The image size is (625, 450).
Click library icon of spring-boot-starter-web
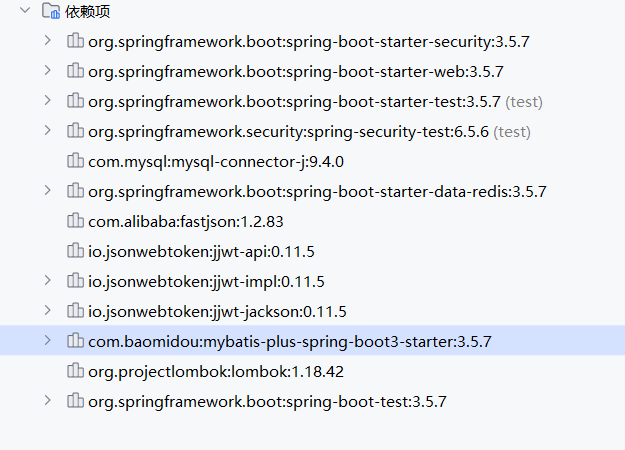pyautogui.click(x=75, y=71)
